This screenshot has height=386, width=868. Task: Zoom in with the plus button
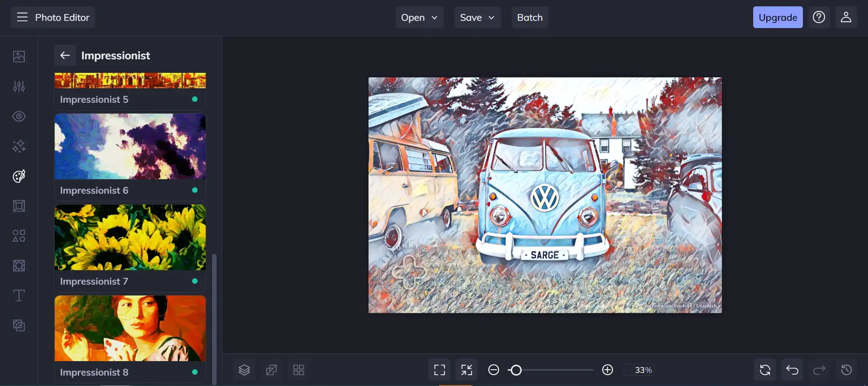click(x=608, y=370)
